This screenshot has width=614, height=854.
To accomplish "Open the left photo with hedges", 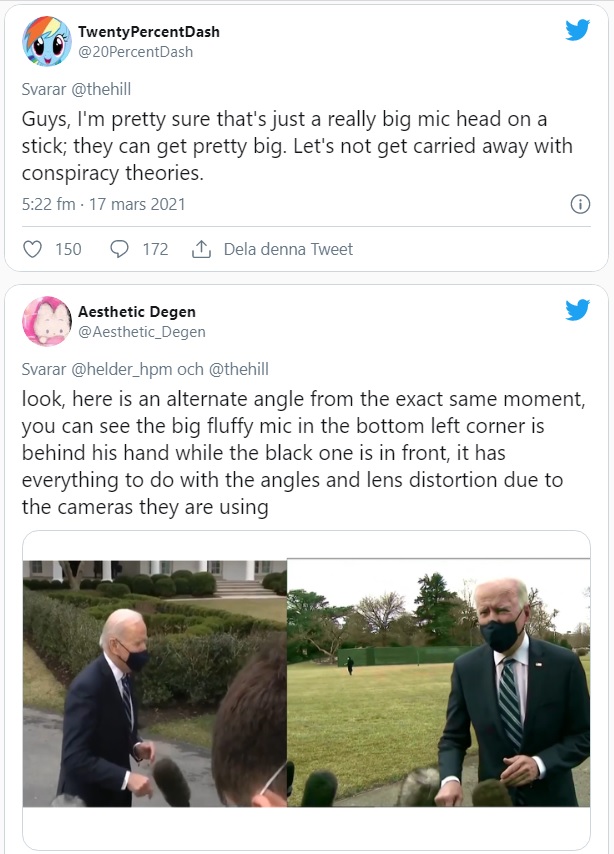I will coord(155,683).
